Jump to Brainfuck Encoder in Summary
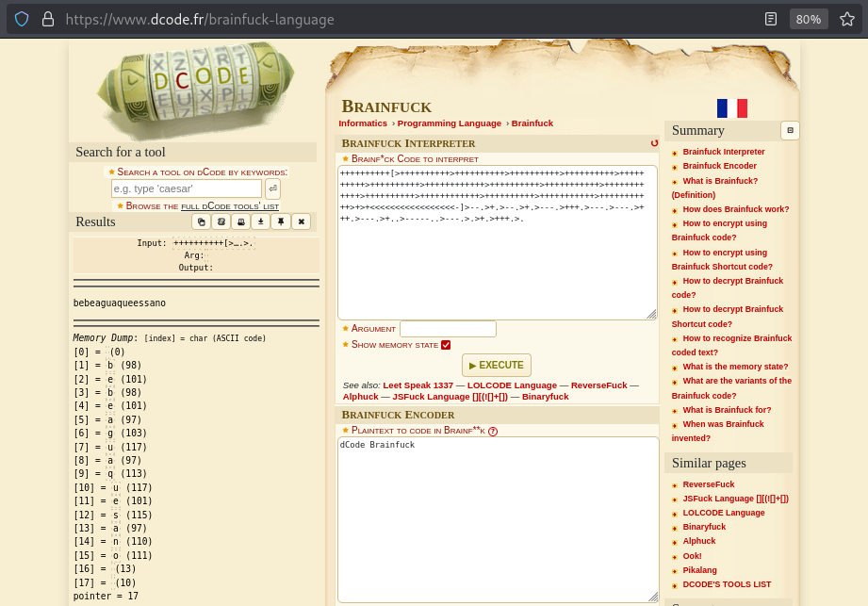 (x=719, y=166)
